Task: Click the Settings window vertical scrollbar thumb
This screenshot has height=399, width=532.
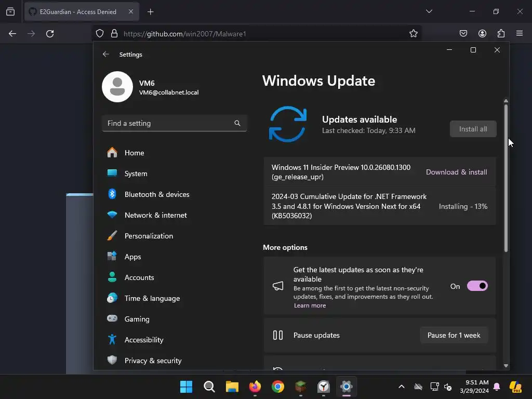Action: 506,178
